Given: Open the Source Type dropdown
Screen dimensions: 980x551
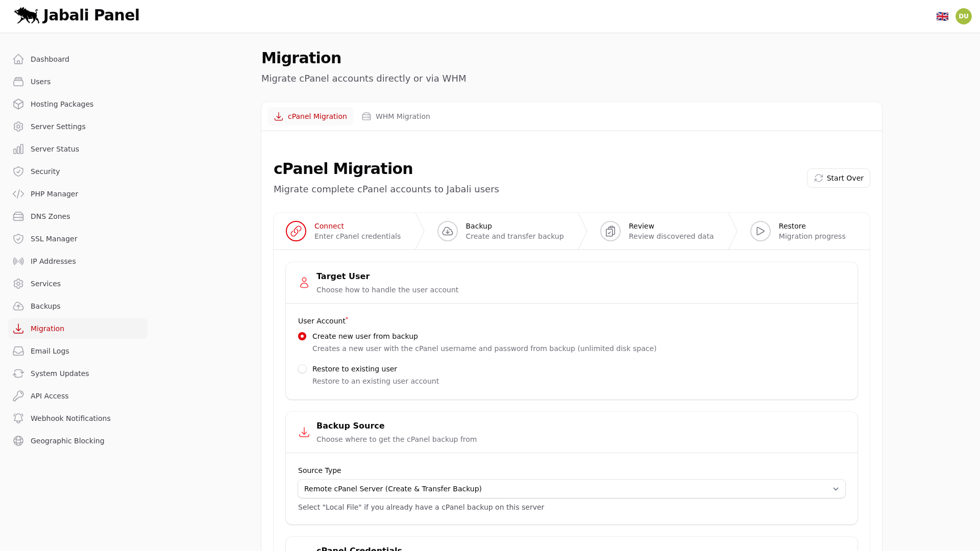Looking at the screenshot, I should coord(571,488).
